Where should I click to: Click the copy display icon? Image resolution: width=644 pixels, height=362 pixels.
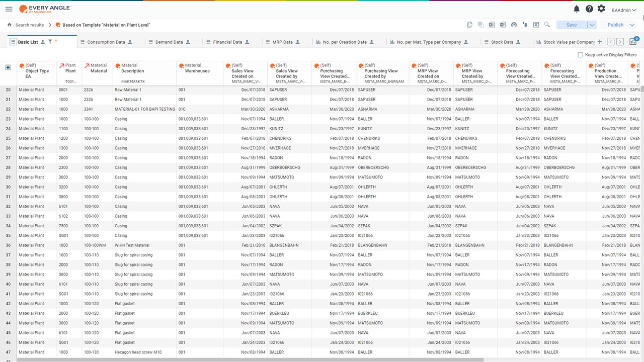click(x=470, y=25)
